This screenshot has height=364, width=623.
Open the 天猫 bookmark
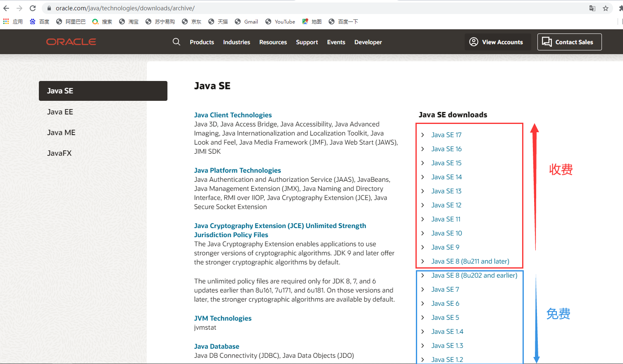[x=218, y=21]
